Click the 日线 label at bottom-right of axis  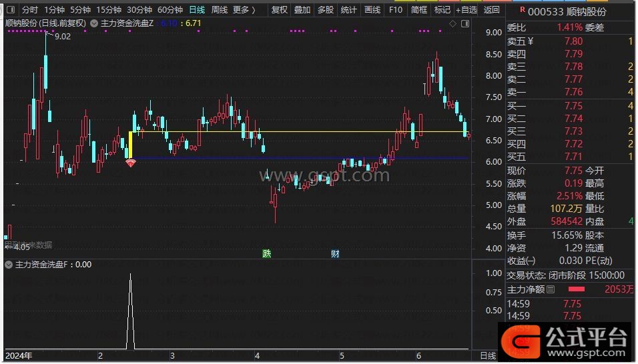(x=488, y=356)
